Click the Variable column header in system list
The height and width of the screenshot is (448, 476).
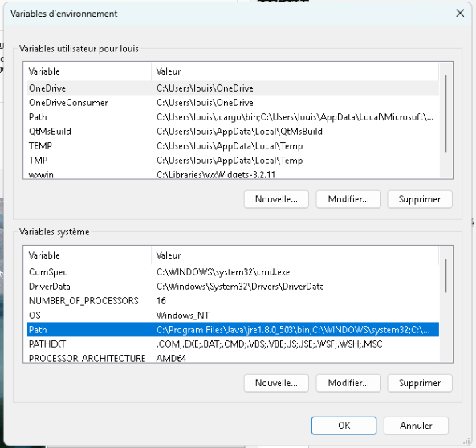pyautogui.click(x=87, y=255)
